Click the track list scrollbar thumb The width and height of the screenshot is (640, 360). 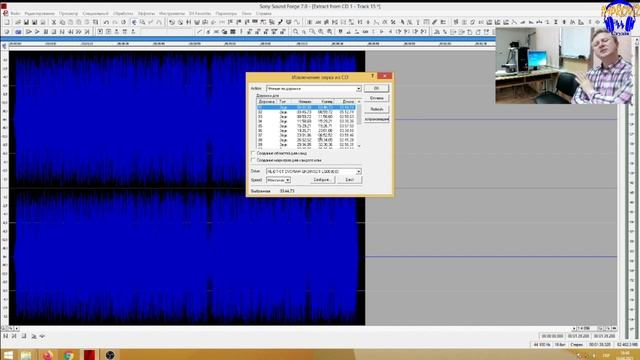pos(359,114)
